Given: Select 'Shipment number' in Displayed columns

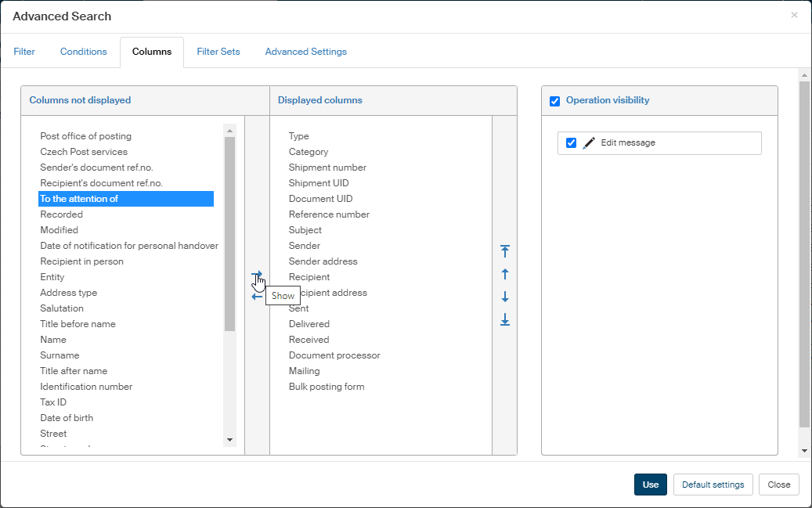Looking at the screenshot, I should [x=327, y=168].
